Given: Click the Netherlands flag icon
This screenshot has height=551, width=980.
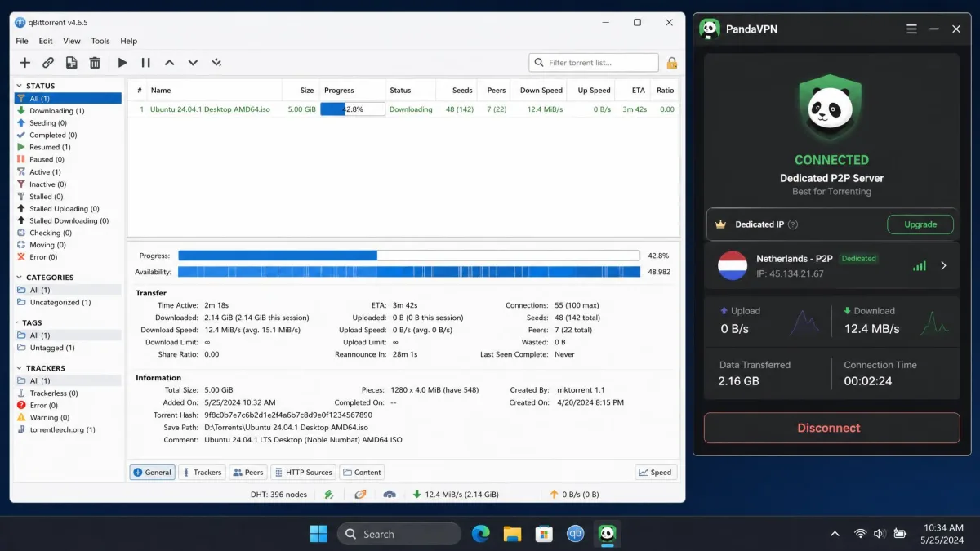Looking at the screenshot, I should coord(733,265).
